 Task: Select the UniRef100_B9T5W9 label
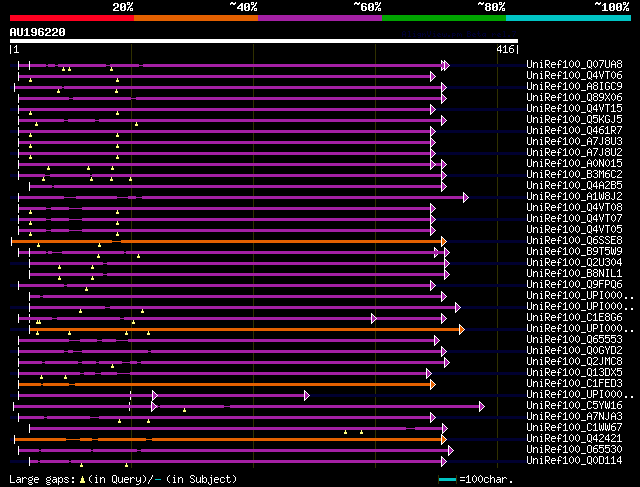(574, 252)
